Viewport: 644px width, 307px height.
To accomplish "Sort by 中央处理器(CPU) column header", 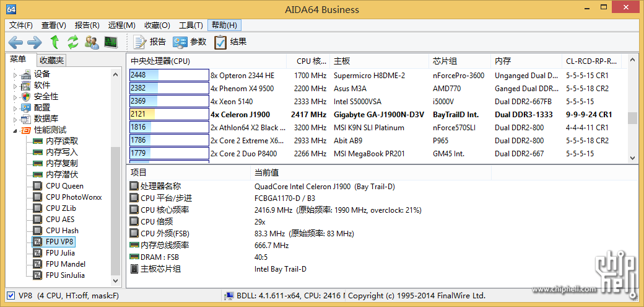I will pos(207,61).
